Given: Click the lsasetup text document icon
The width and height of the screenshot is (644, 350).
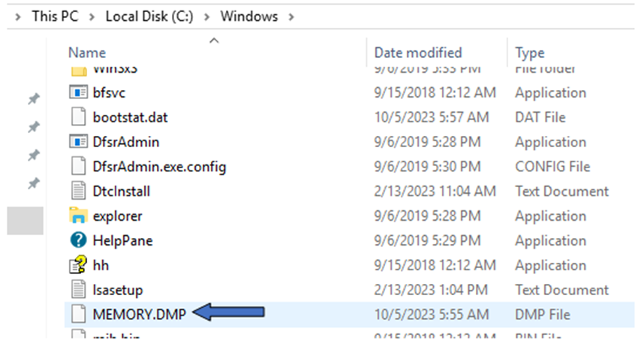Looking at the screenshot, I should coord(79,290).
